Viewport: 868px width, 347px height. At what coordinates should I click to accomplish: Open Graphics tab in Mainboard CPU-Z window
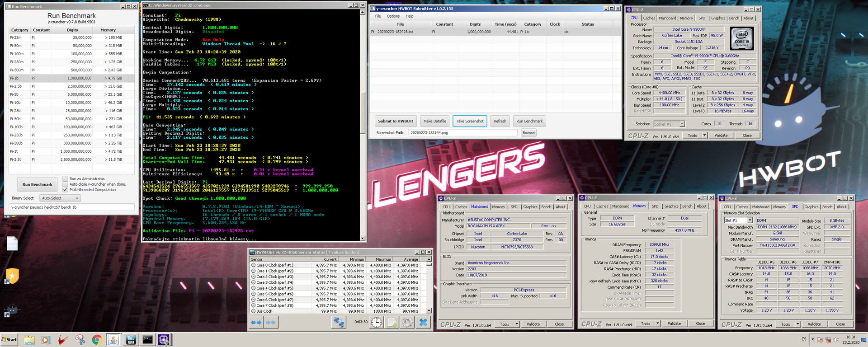(530, 207)
